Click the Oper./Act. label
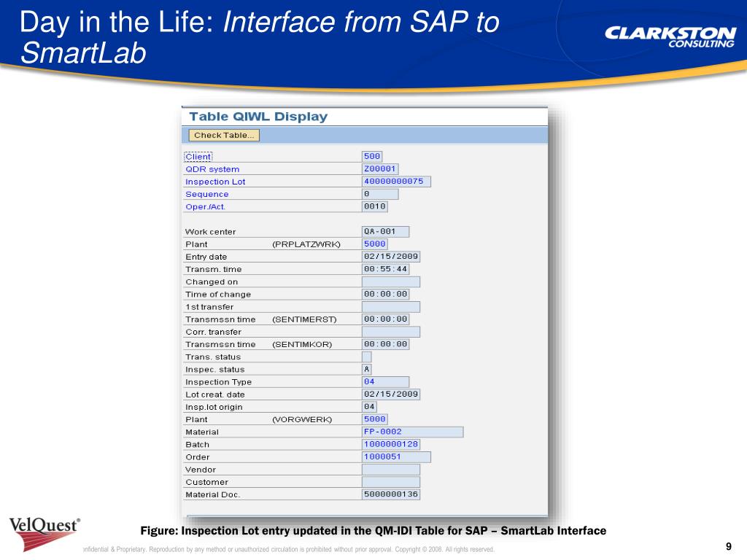This screenshot has width=747, height=560. [205, 206]
